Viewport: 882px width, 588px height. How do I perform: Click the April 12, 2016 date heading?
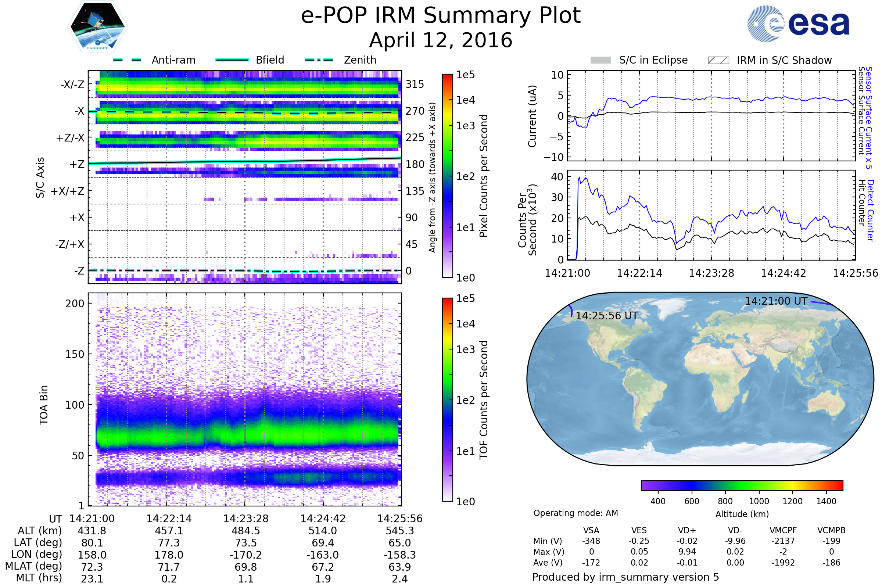pyautogui.click(x=441, y=40)
